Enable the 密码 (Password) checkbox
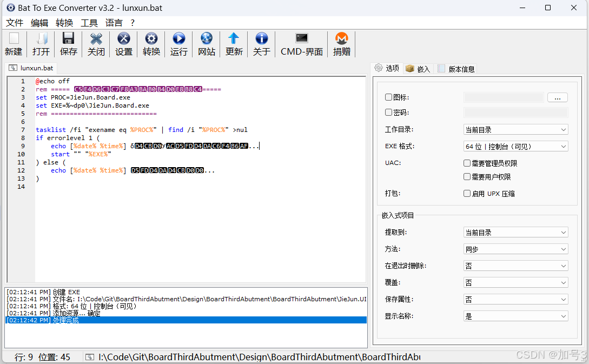Viewport: 589px width, 364px height. tap(389, 112)
